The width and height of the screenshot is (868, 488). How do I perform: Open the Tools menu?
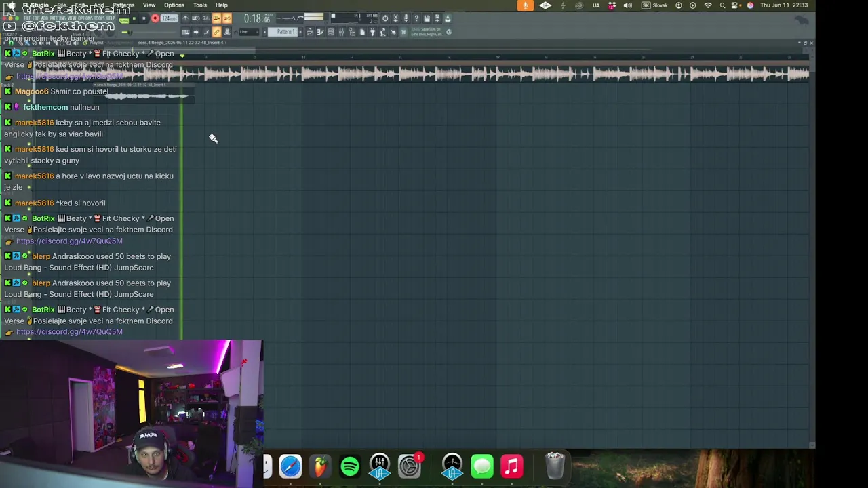[x=200, y=5]
